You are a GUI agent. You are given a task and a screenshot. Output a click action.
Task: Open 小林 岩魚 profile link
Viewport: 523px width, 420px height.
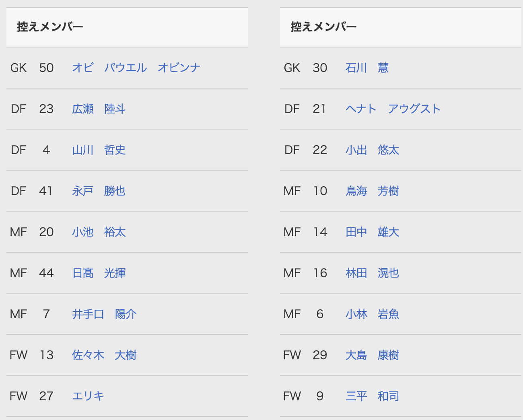(372, 314)
